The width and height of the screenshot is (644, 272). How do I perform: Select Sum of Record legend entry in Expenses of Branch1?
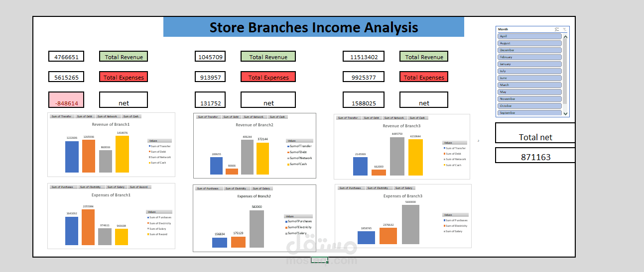click(158, 234)
